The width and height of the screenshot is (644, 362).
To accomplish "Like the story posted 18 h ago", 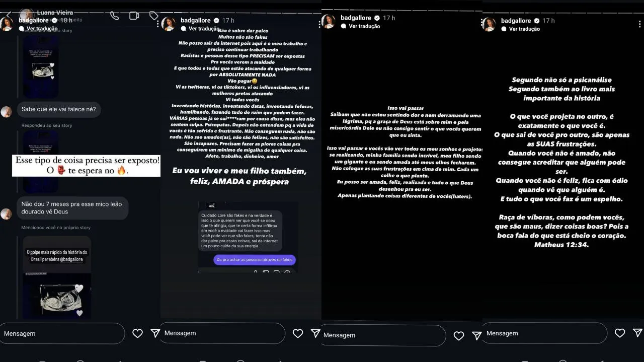I will coord(137,333).
